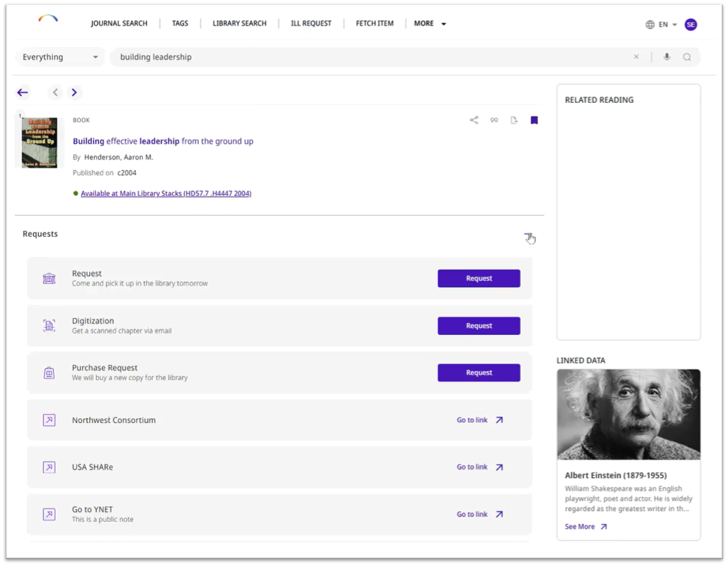Open the ILL Request menu item
728x566 pixels.
[310, 24]
